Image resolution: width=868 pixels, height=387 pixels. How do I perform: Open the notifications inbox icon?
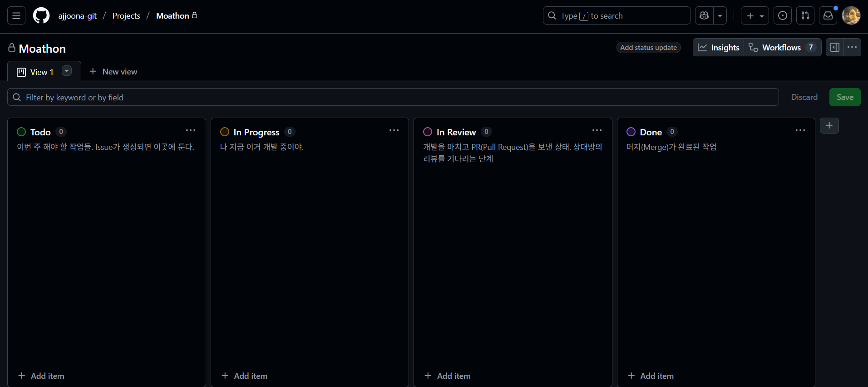tap(828, 16)
